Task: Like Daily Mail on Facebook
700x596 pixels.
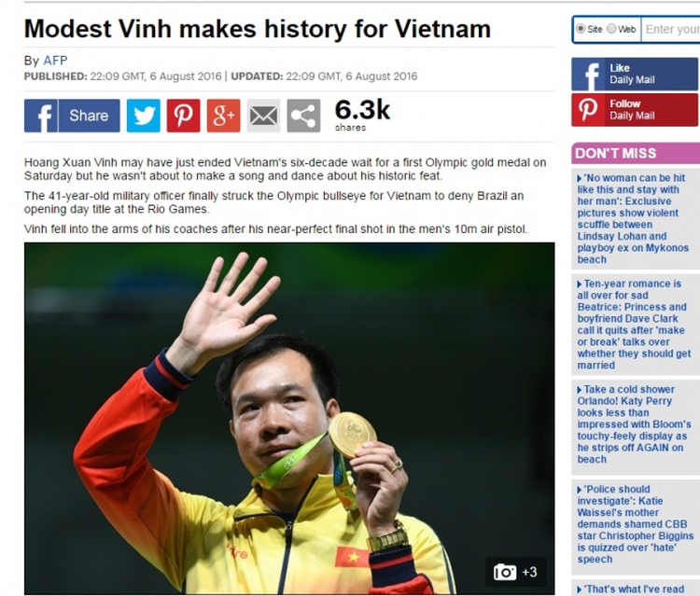Action: pos(635,74)
